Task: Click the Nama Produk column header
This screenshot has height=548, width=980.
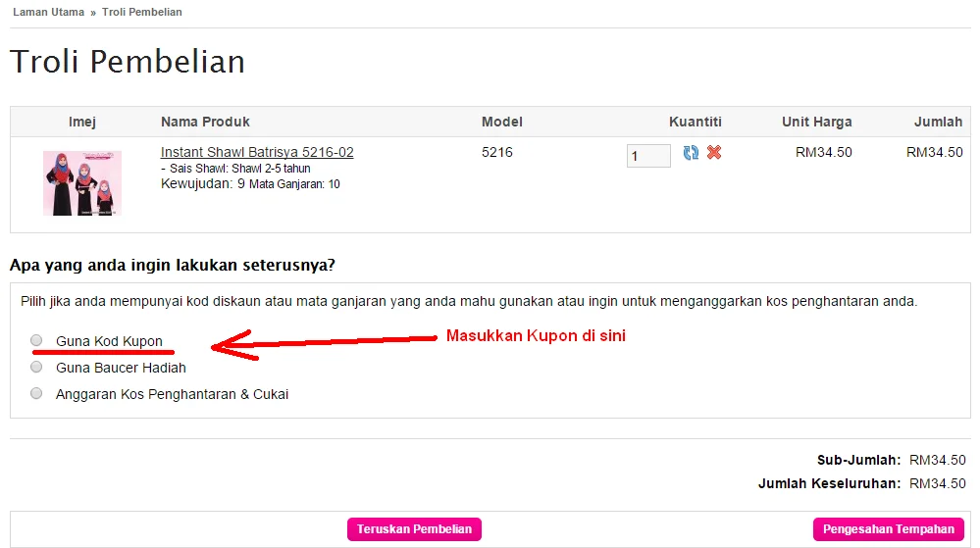Action: pos(205,122)
